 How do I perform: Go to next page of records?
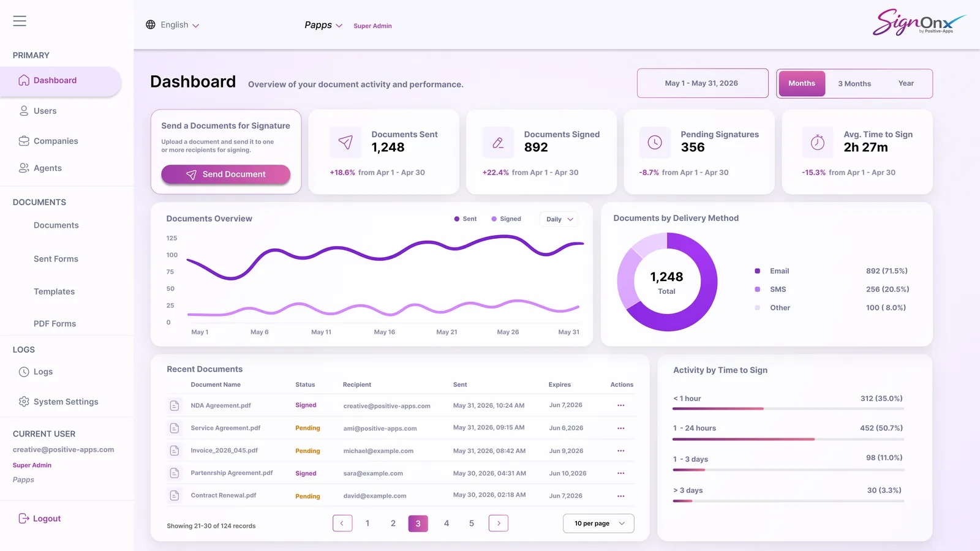[x=499, y=523]
